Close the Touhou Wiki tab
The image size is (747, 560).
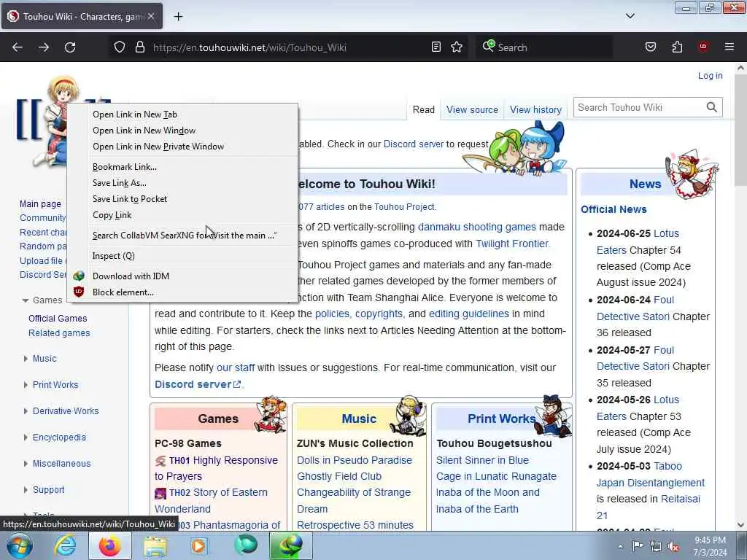pyautogui.click(x=151, y=16)
